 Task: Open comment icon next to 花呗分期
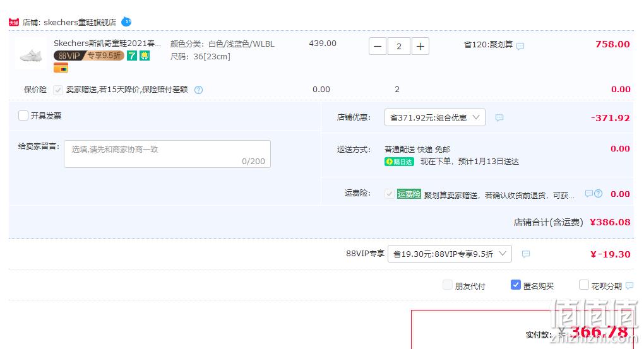pos(629,286)
